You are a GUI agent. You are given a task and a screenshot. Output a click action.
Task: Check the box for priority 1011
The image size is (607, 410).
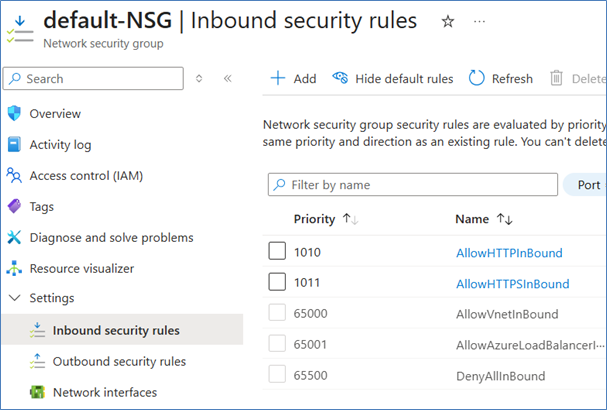coord(277,283)
